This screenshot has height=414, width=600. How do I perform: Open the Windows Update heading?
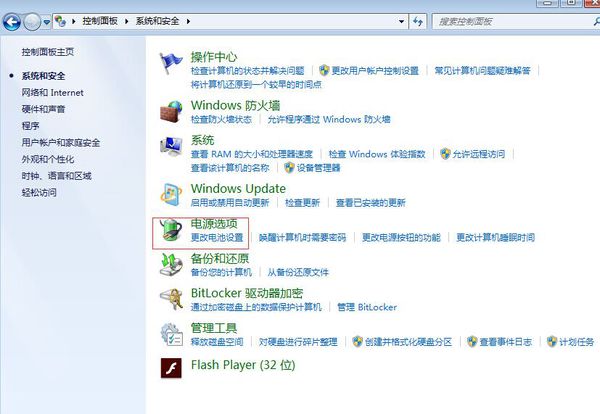pyautogui.click(x=238, y=189)
